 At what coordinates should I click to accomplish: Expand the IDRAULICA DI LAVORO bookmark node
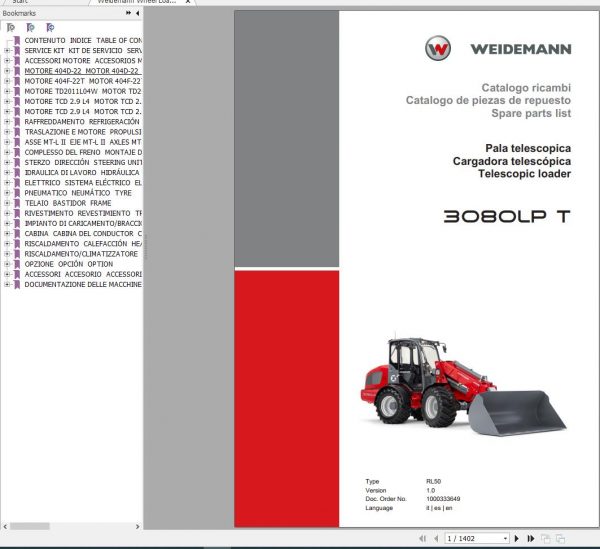(x=7, y=173)
